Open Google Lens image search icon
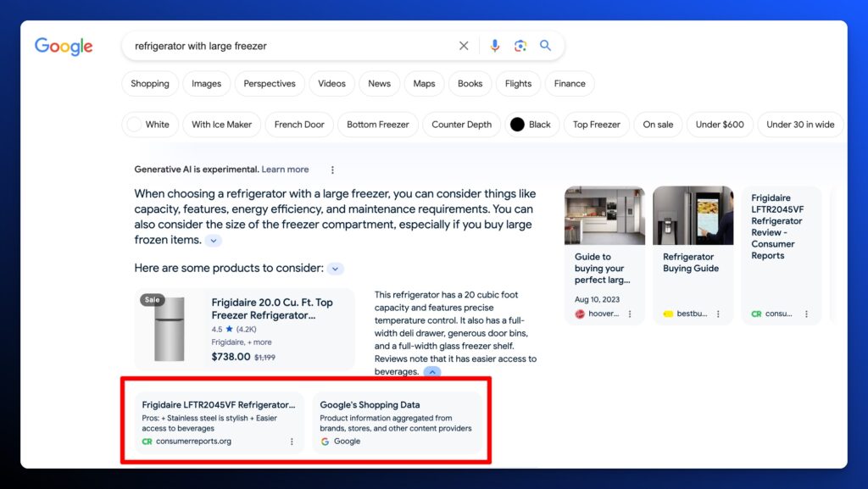 (520, 46)
